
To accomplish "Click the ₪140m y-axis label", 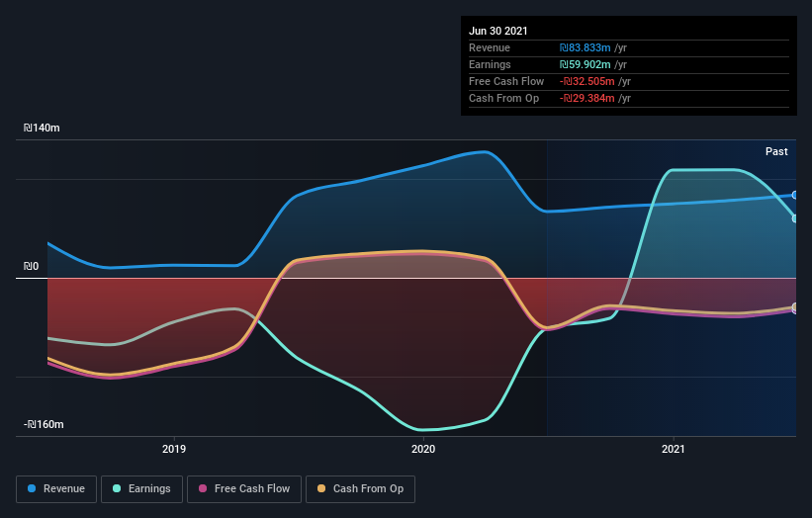I will tap(42, 128).
